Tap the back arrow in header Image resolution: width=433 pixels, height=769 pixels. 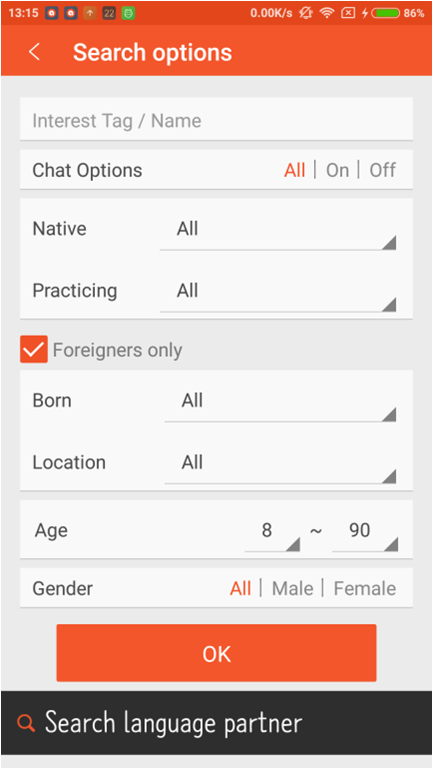coord(34,52)
